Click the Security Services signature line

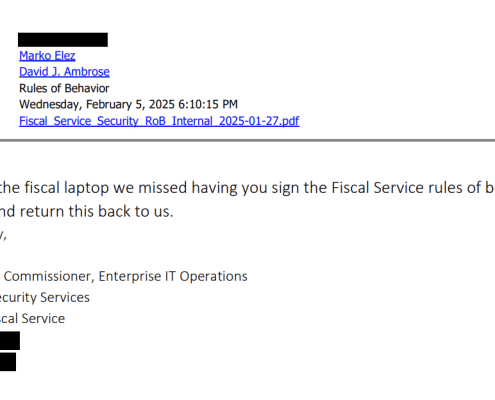click(x=45, y=297)
